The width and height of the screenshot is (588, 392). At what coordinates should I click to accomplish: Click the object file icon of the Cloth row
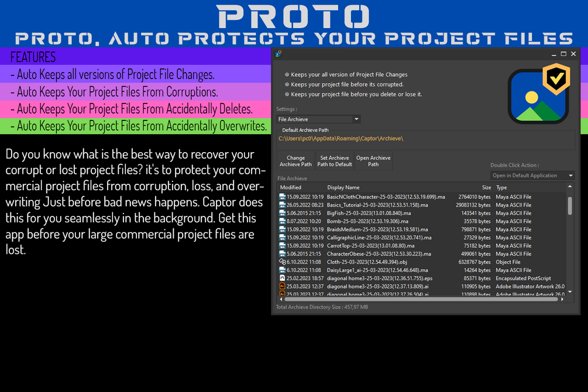point(283,262)
